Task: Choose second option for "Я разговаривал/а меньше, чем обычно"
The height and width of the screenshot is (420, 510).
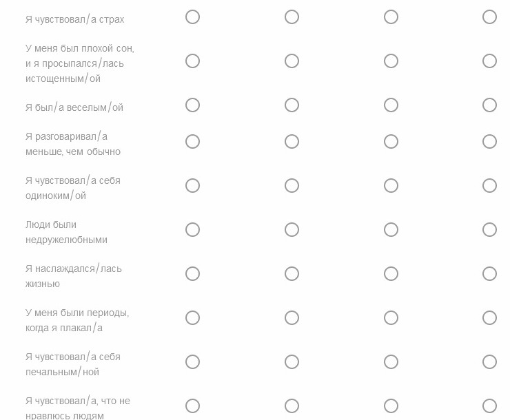Action: tap(292, 142)
